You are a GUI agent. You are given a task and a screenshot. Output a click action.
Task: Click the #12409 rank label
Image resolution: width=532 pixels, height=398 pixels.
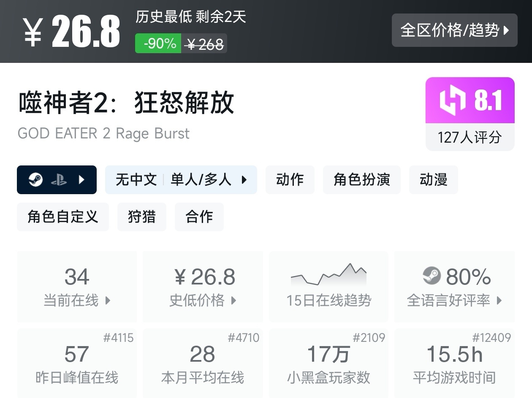point(491,338)
